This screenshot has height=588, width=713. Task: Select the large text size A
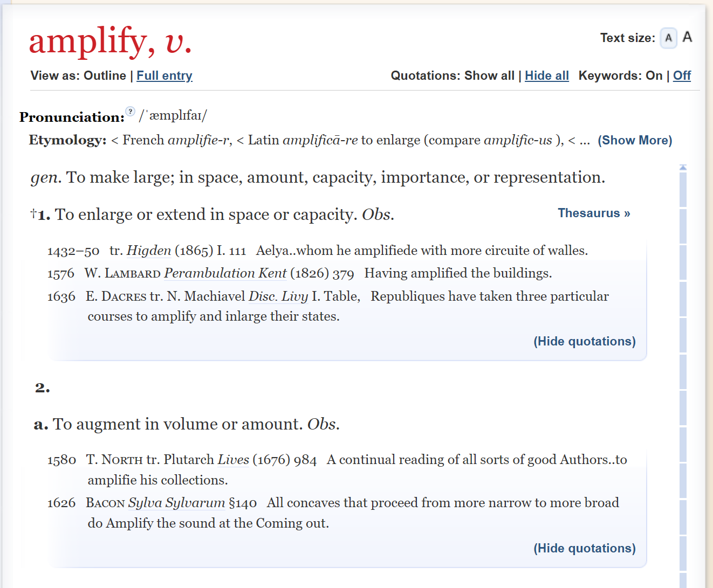pyautogui.click(x=687, y=37)
